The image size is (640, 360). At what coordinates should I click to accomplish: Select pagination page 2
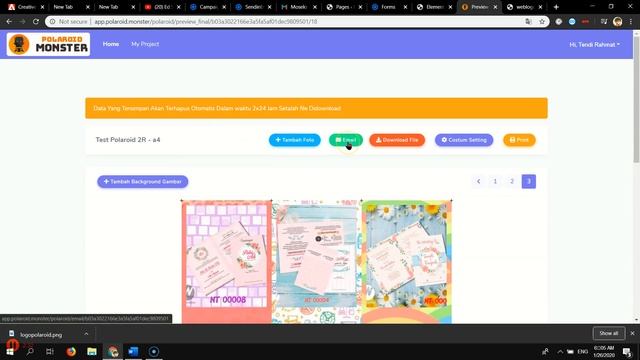[512, 181]
